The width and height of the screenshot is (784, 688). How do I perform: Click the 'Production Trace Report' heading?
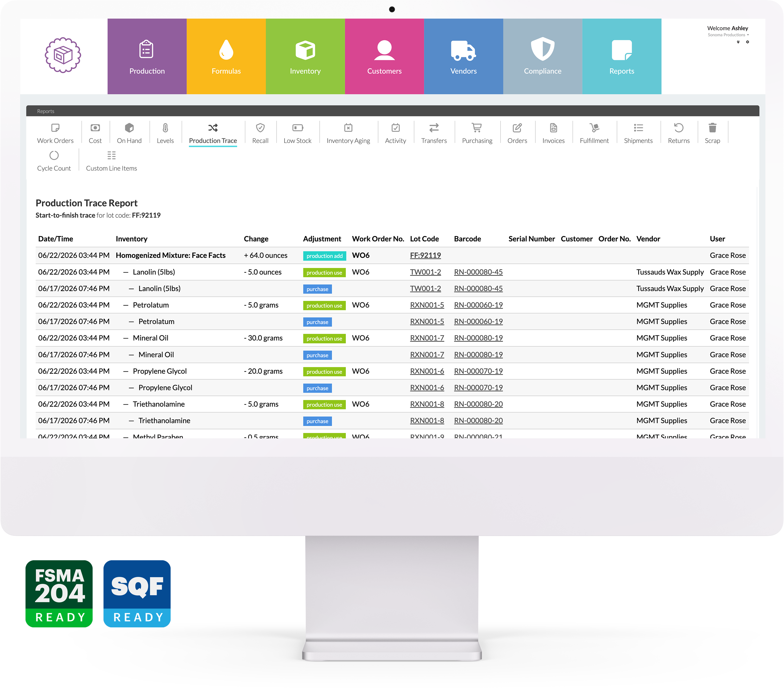(x=86, y=203)
